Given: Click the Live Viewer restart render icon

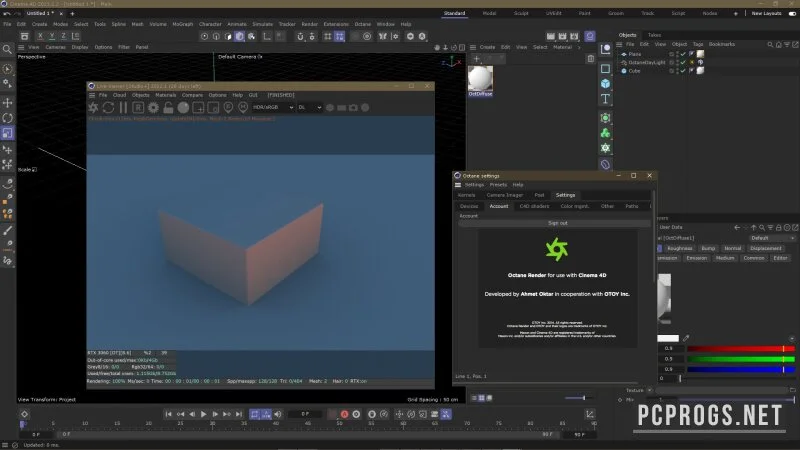Looking at the screenshot, I should point(108,108).
